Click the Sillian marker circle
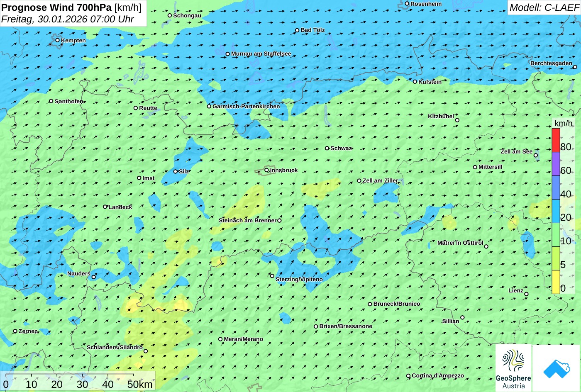The height and width of the screenshot is (392, 581). (x=462, y=318)
